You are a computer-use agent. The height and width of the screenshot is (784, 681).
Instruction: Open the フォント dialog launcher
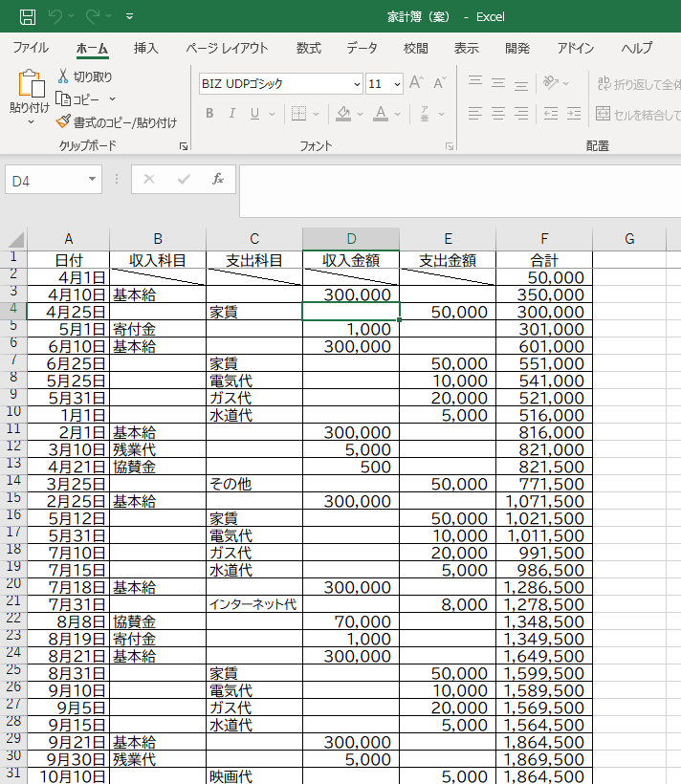[x=450, y=146]
